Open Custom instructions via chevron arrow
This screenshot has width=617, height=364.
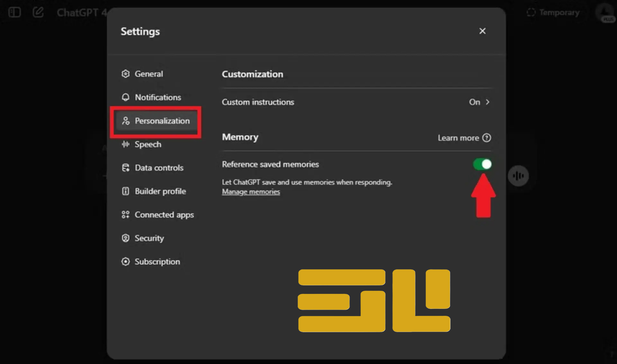487,102
